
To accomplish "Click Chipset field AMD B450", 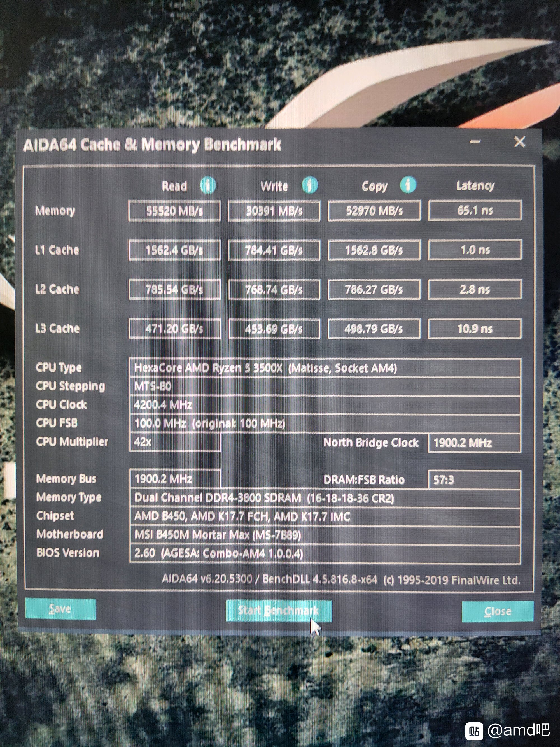I will [325, 517].
